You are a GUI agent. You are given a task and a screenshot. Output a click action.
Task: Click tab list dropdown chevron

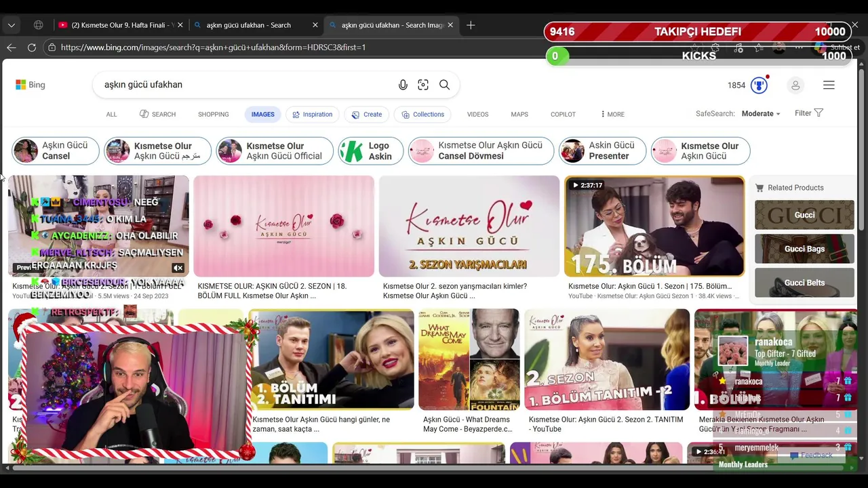12,25
